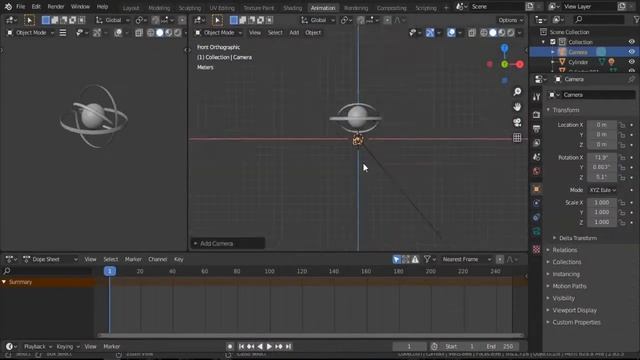Click the End frame field showing 250

(x=501, y=347)
